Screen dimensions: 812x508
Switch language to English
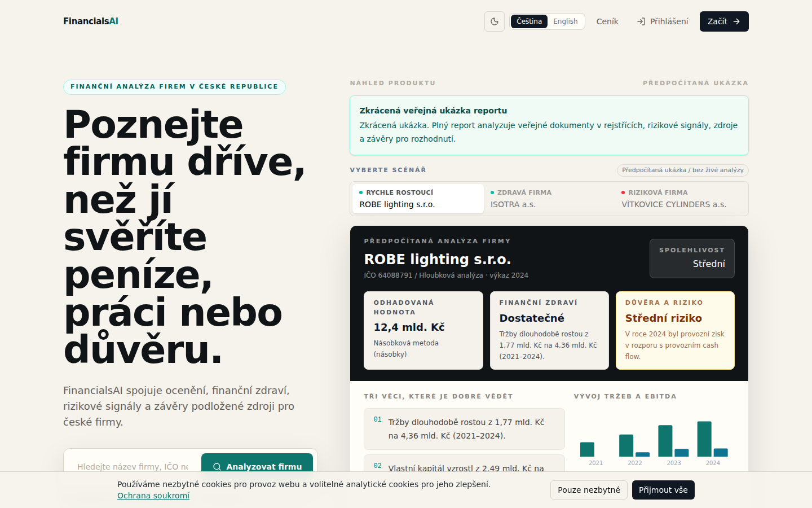tap(565, 21)
